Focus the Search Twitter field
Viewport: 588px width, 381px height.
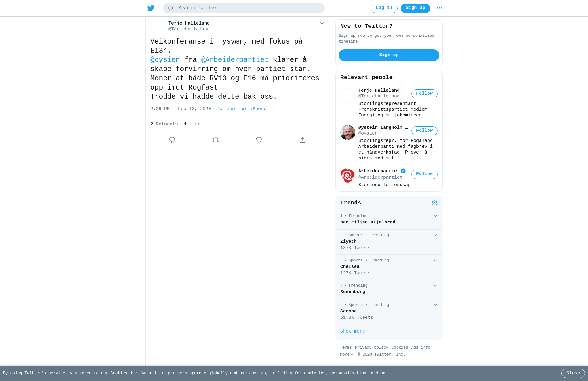(x=244, y=8)
